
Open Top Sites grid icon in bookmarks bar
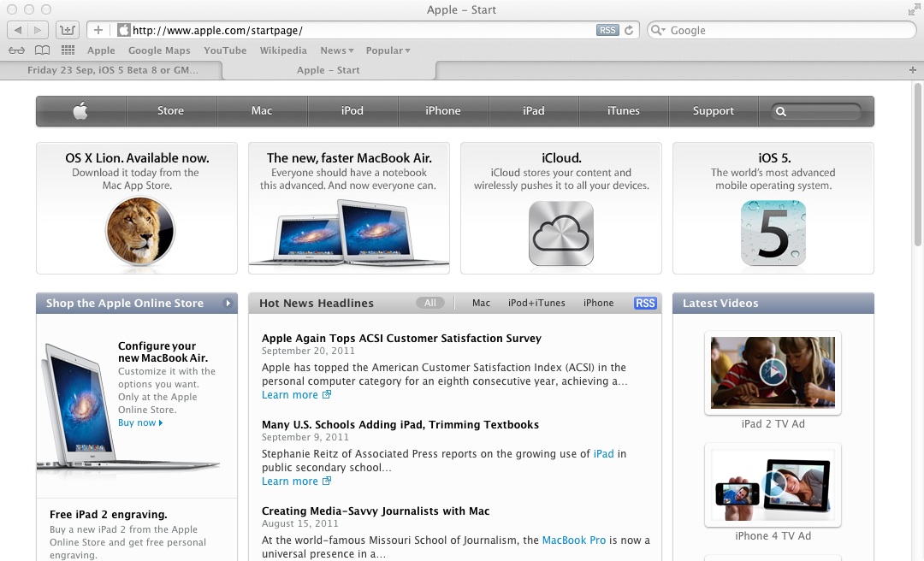pyautogui.click(x=68, y=50)
